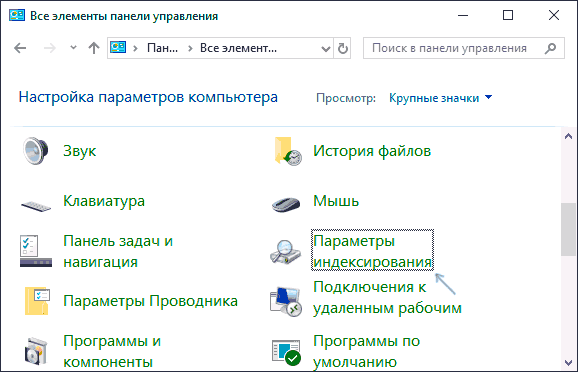Open the Крупные значки view dropdown

point(441,98)
